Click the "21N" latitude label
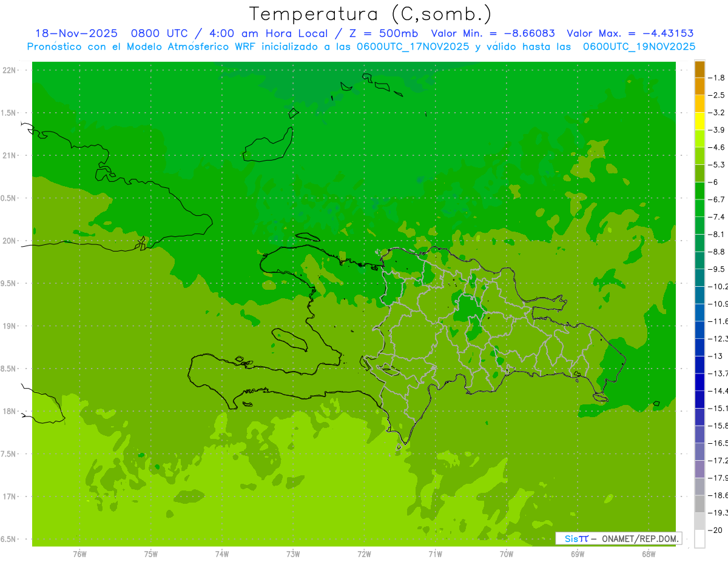728x562 pixels. pos(10,156)
